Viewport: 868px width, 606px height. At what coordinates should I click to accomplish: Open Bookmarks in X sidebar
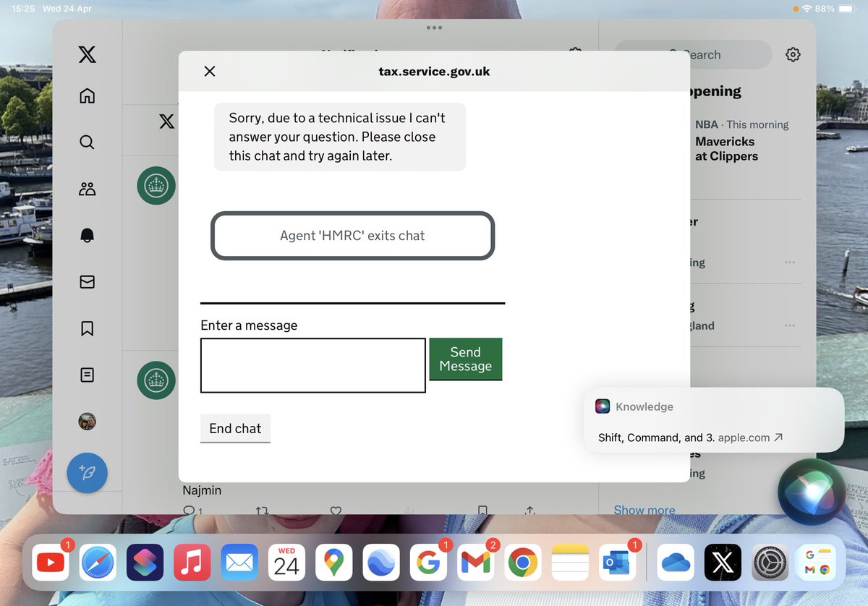[x=87, y=328]
